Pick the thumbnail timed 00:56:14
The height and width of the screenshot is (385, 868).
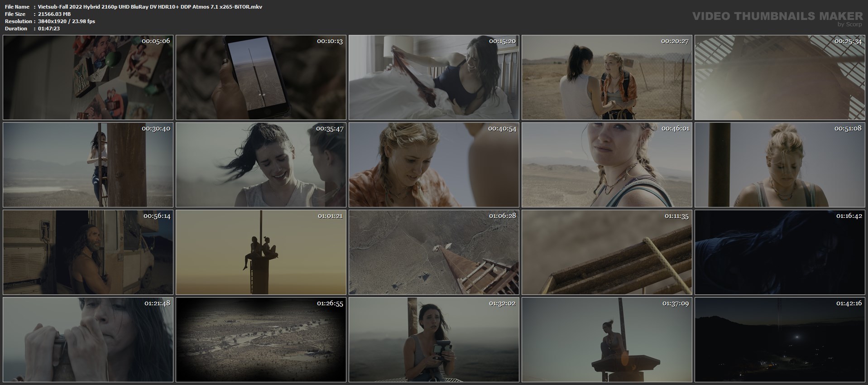point(88,252)
